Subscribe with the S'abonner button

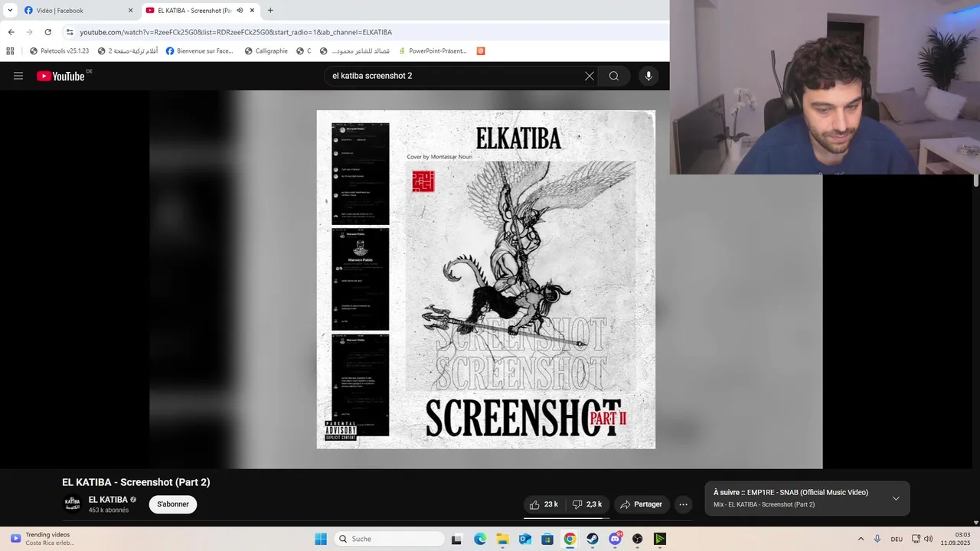173,504
